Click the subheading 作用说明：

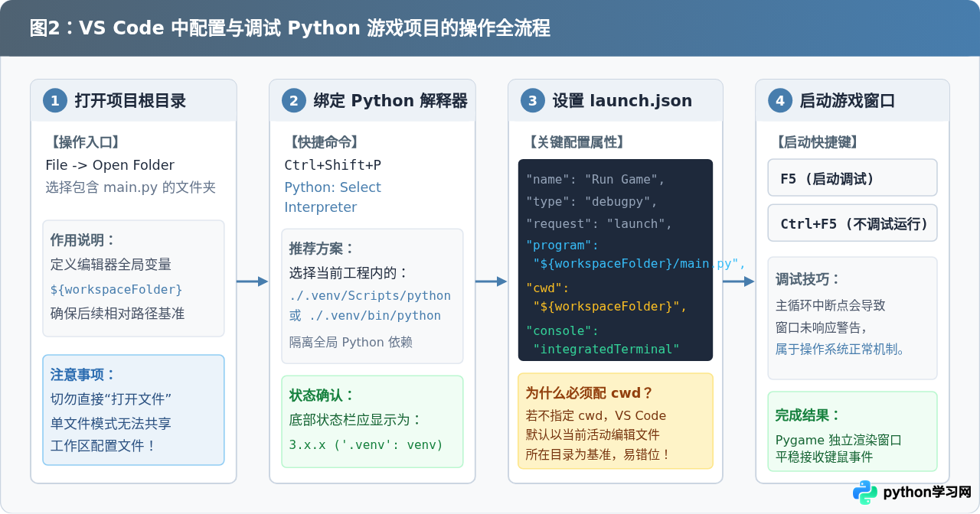(x=83, y=239)
